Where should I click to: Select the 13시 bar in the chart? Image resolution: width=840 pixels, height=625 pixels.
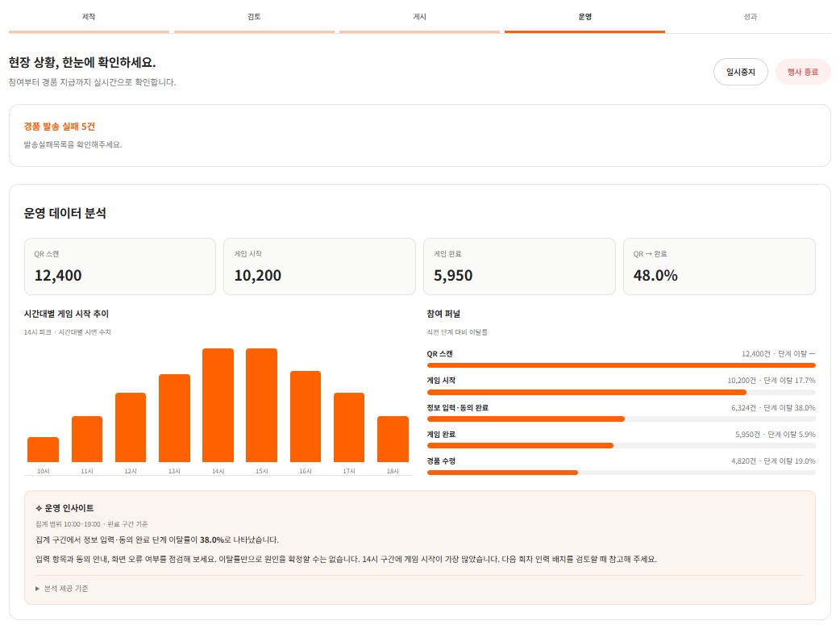click(x=174, y=418)
